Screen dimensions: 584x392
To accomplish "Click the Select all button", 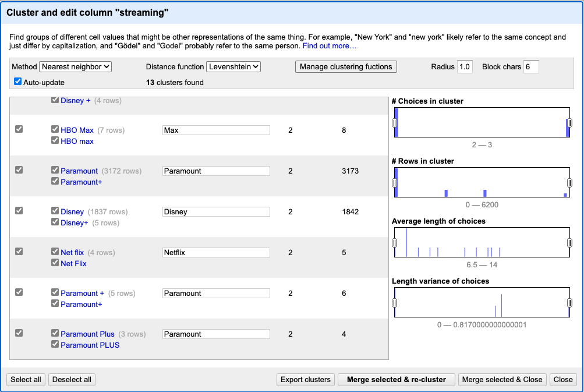I will [x=26, y=380].
